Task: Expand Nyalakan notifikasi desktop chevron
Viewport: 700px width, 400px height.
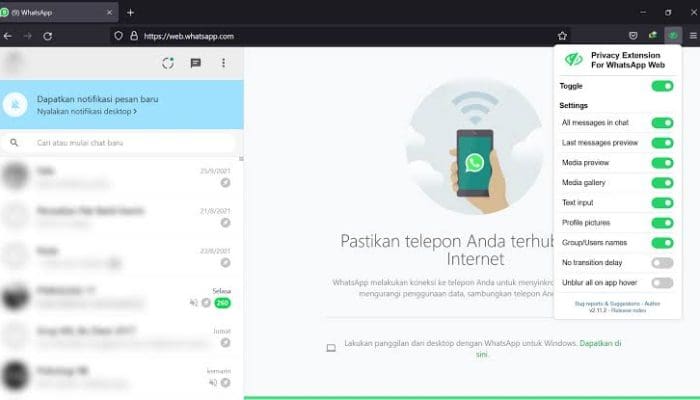Action: coord(135,111)
